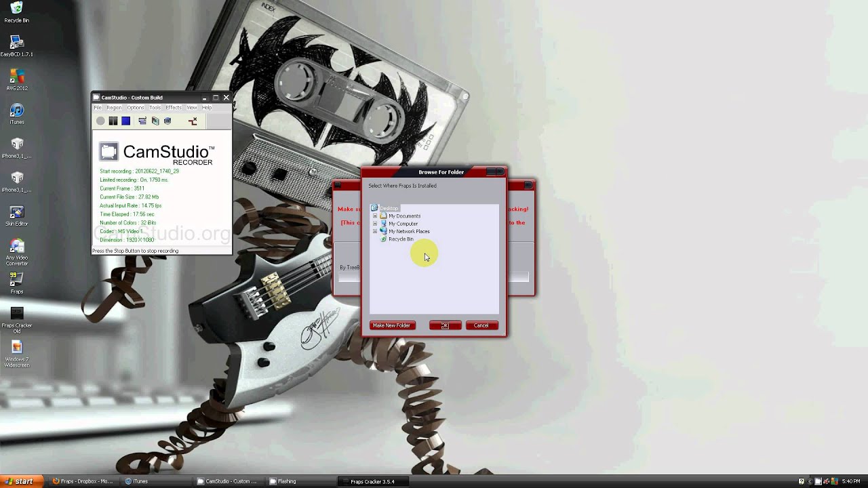The image size is (868, 488).
Task: Open the iTunes desktop icon
Action: coord(17,114)
